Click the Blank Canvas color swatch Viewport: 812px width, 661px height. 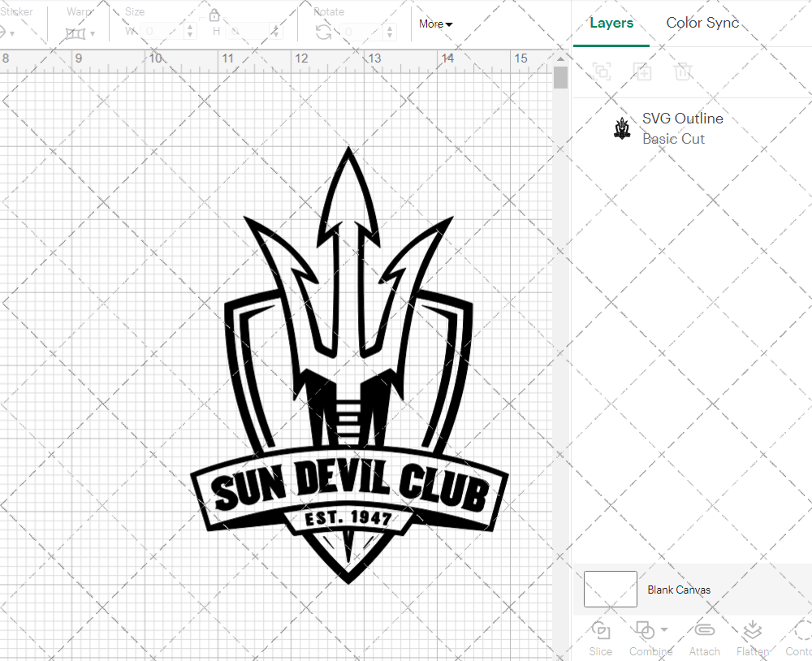pyautogui.click(x=609, y=590)
